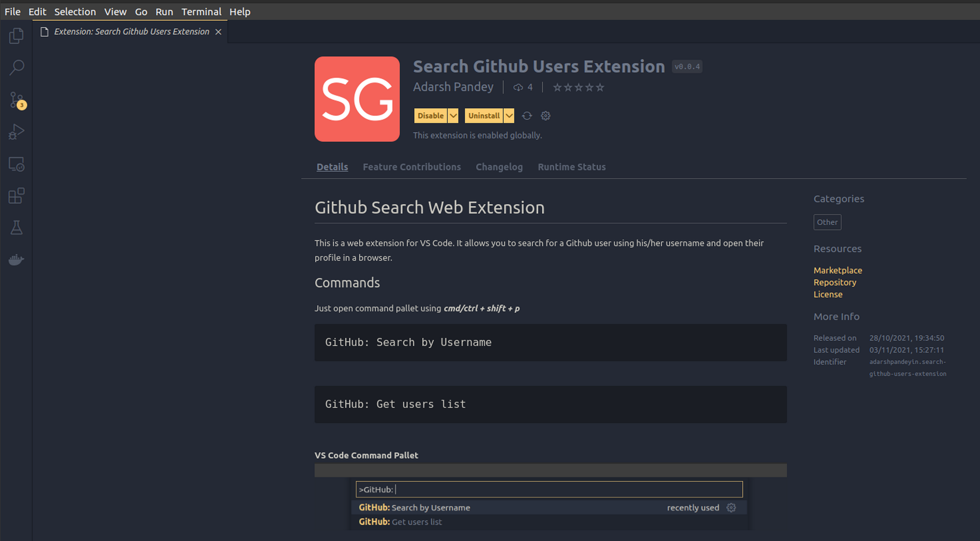Image resolution: width=980 pixels, height=541 pixels.
Task: Open the Selection menu
Action: coord(75,12)
